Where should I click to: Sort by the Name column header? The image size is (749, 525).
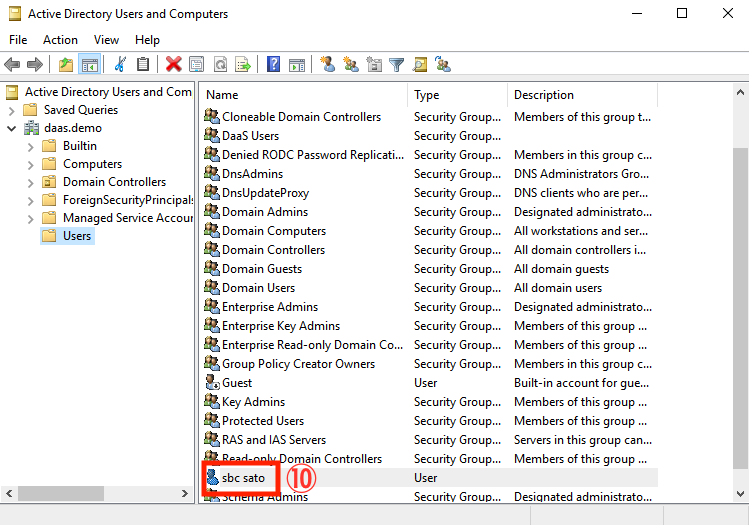(304, 95)
